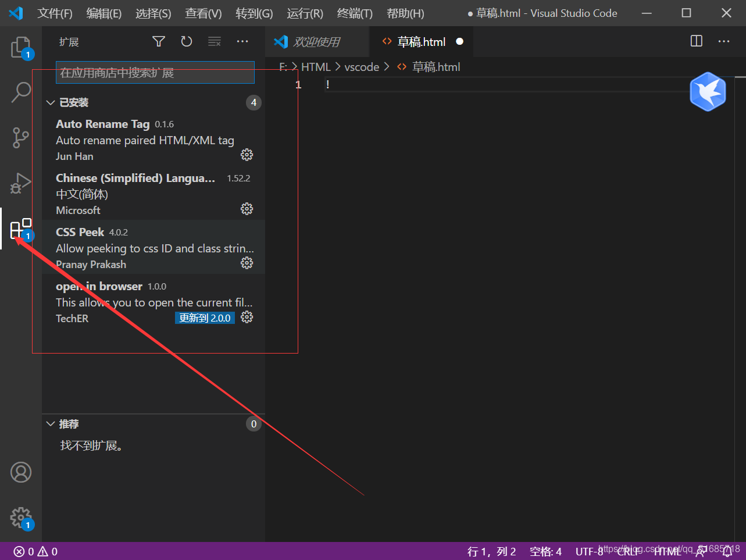Open the Source Control view
The height and width of the screenshot is (560, 746).
[x=21, y=138]
